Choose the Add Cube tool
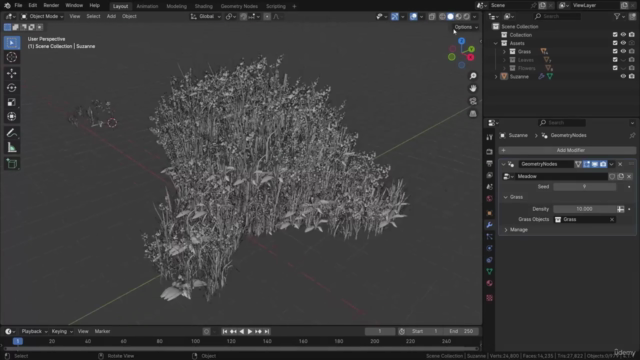The image size is (640, 360). point(11,164)
